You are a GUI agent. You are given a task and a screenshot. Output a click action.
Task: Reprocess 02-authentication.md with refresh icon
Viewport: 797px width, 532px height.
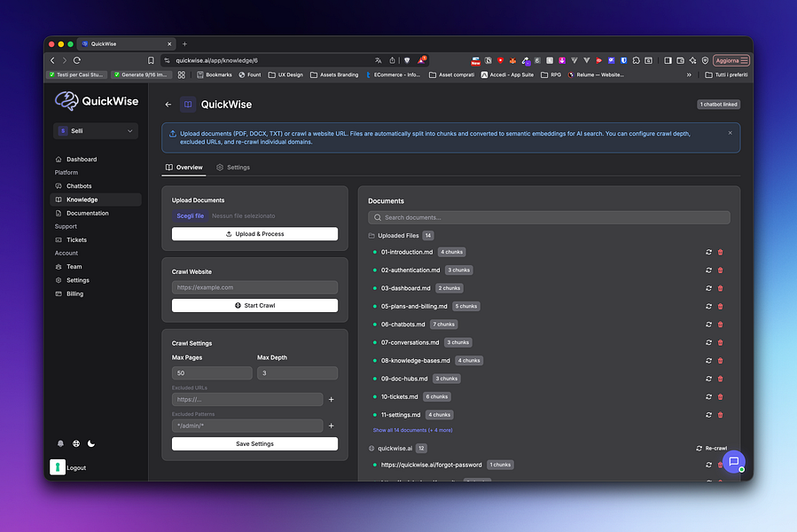click(x=708, y=270)
